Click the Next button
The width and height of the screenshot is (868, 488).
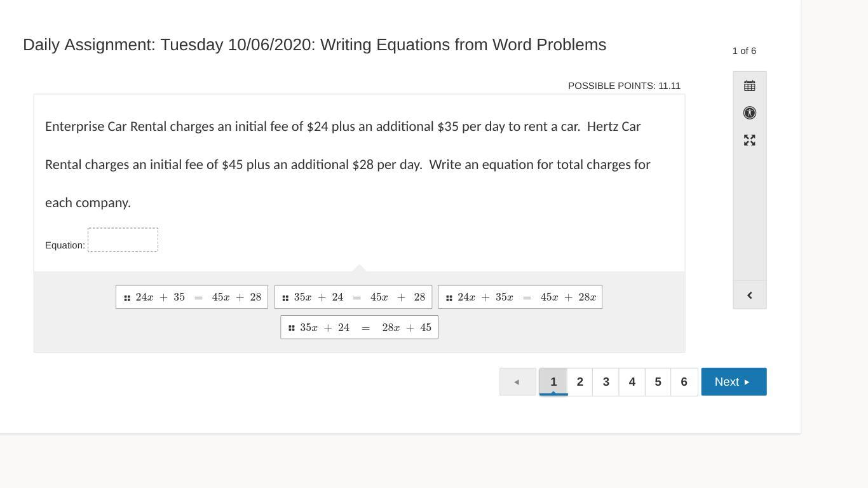734,382
